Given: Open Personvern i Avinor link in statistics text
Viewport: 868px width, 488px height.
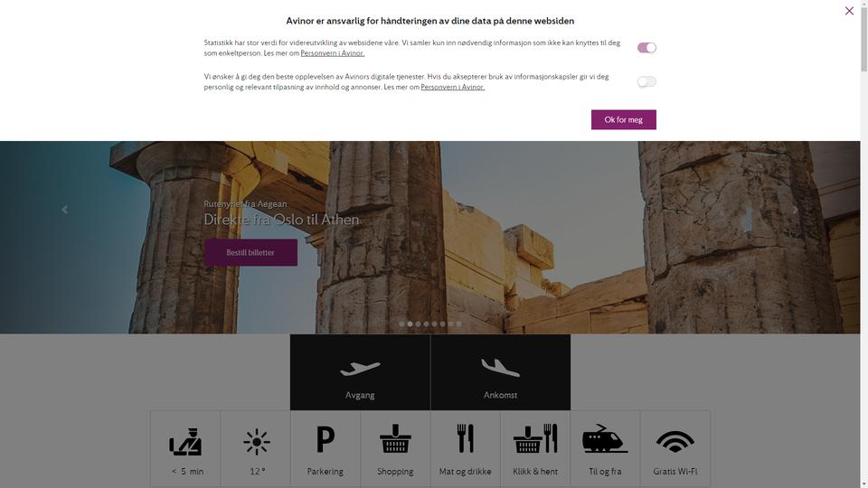Looking at the screenshot, I should [332, 53].
